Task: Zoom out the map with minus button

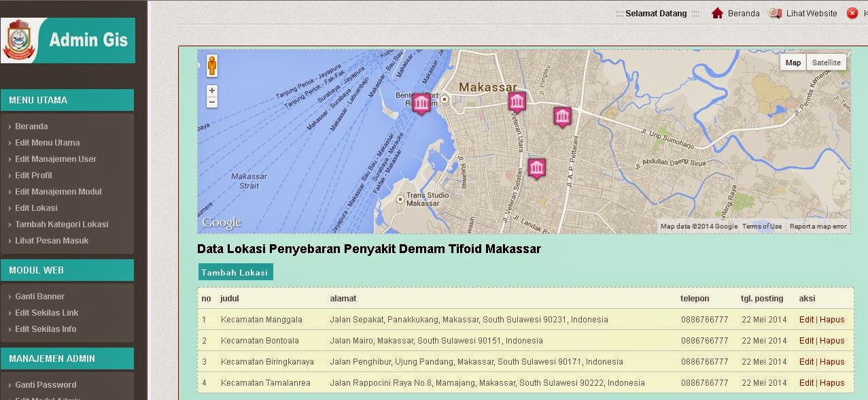Action: tap(212, 102)
